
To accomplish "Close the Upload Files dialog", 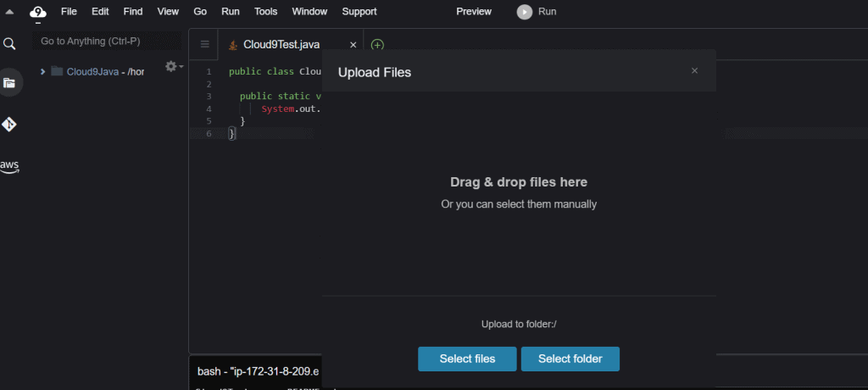I will (x=694, y=71).
